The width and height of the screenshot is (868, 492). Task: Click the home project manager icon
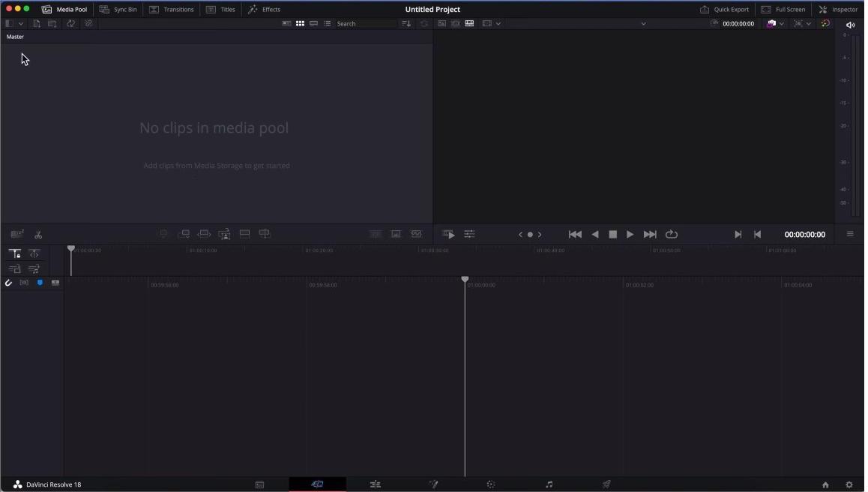click(825, 484)
